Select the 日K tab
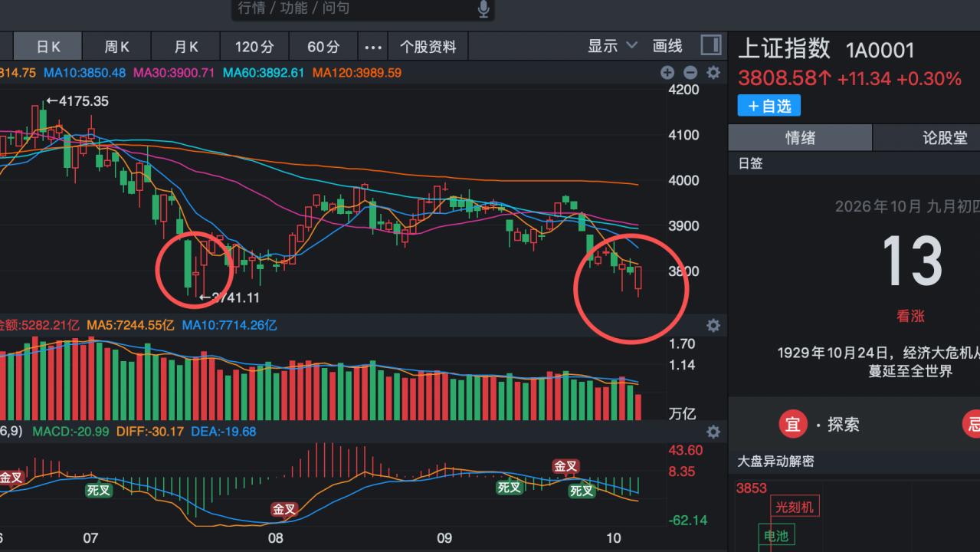The image size is (980, 552). click(48, 47)
